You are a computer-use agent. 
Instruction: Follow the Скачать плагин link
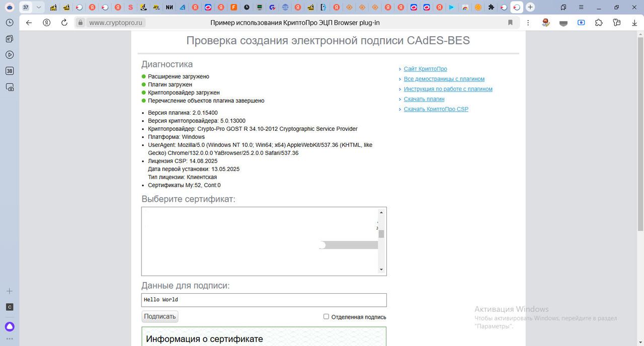(x=424, y=99)
